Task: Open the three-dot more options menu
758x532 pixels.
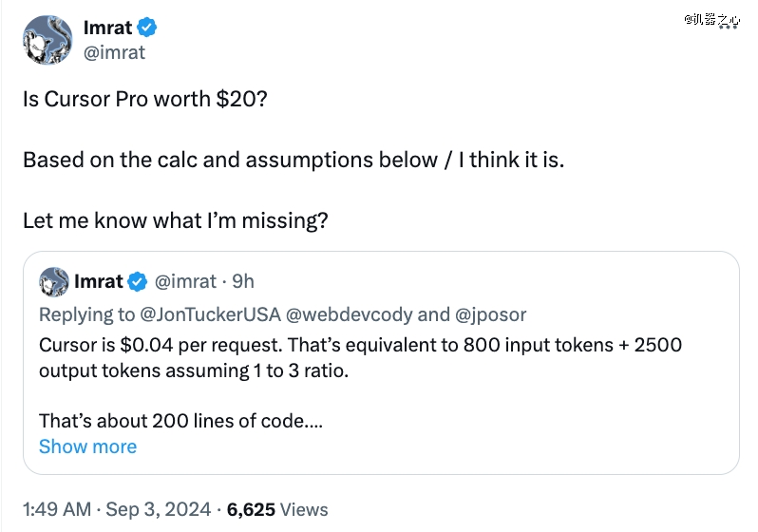Action: (x=728, y=28)
